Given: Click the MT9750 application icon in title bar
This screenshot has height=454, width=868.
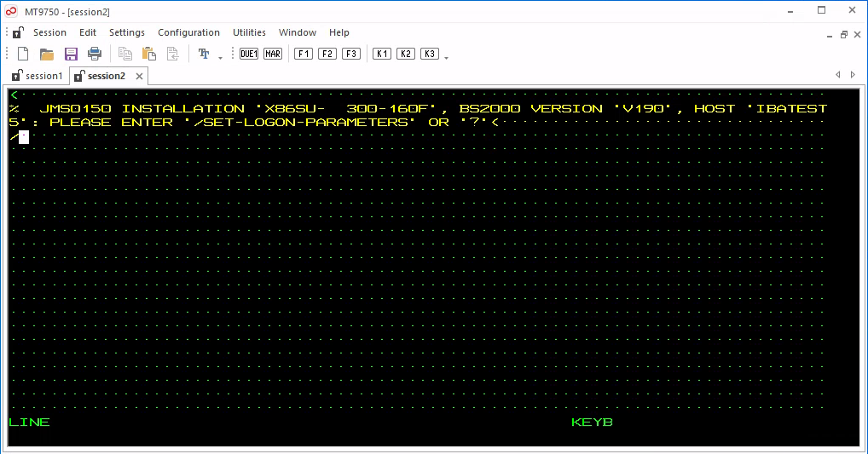Looking at the screenshot, I should click(x=11, y=11).
